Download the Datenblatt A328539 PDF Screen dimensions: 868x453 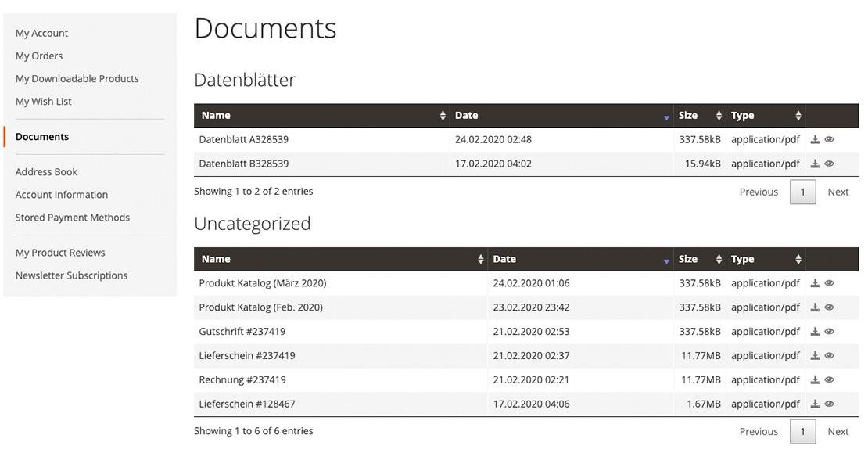point(815,139)
